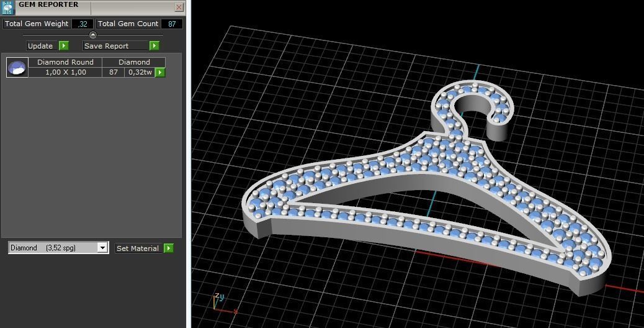Click the 'Total Gem Weight' label
This screenshot has width=644, height=328.
[x=37, y=24]
